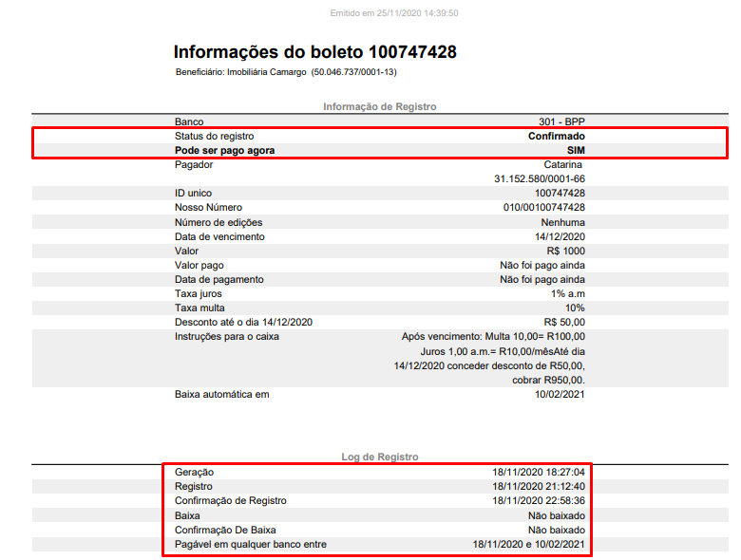The width and height of the screenshot is (741, 560).
Task: Click the 'Informação de Registro' section header
Action: coord(379,106)
